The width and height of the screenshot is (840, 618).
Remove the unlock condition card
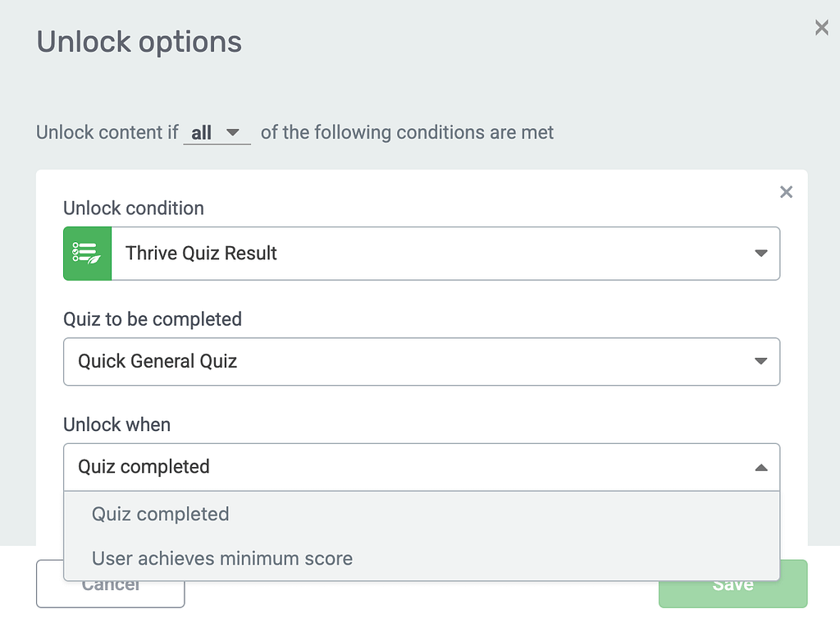(786, 192)
